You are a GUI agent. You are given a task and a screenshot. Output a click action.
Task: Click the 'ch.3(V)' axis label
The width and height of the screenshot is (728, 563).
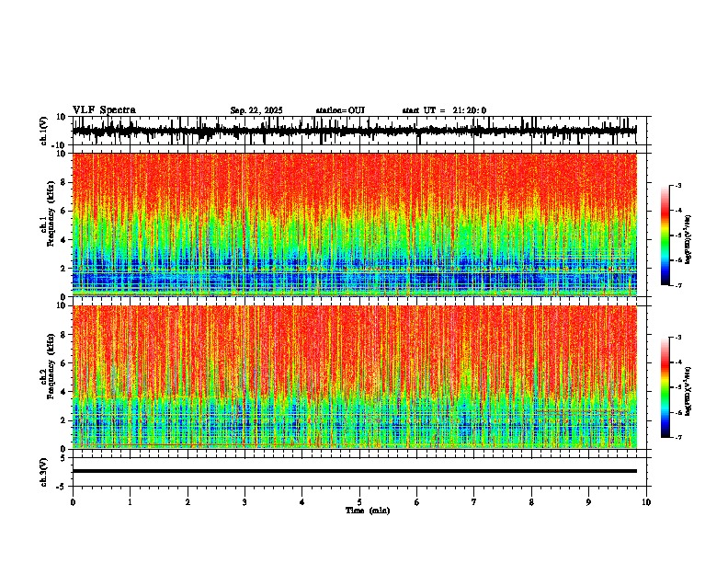pyautogui.click(x=44, y=473)
